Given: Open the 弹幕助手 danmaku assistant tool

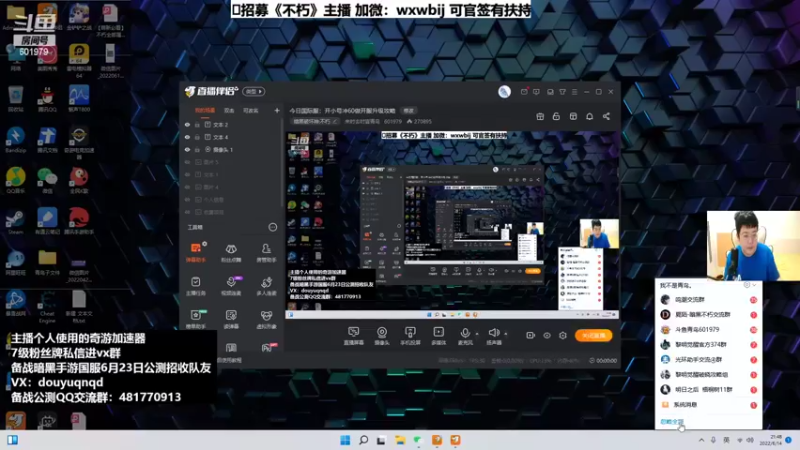Looking at the screenshot, I should (x=195, y=252).
